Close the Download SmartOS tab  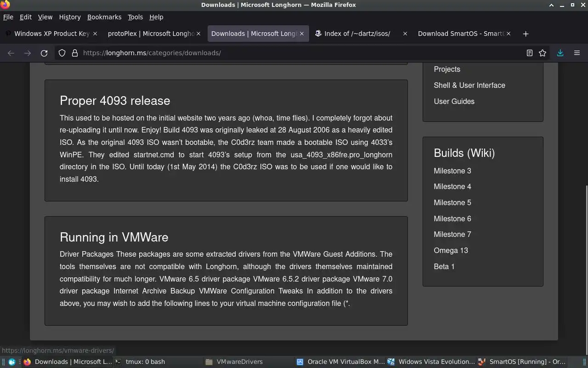509,34
